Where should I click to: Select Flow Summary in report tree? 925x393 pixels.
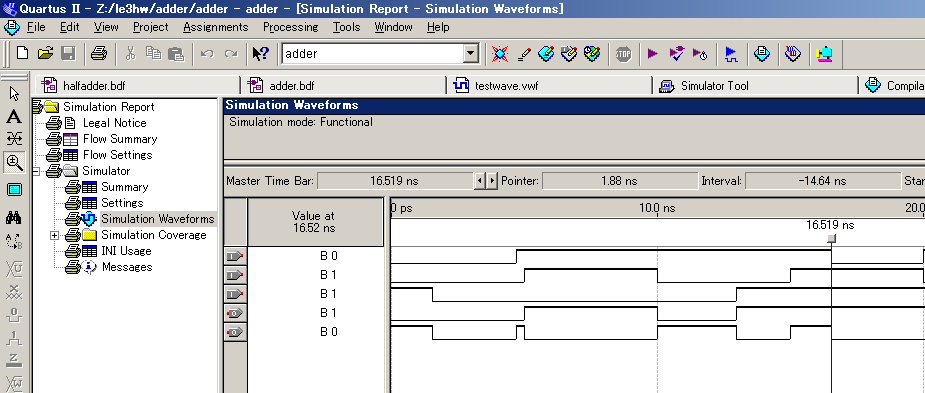[120, 139]
